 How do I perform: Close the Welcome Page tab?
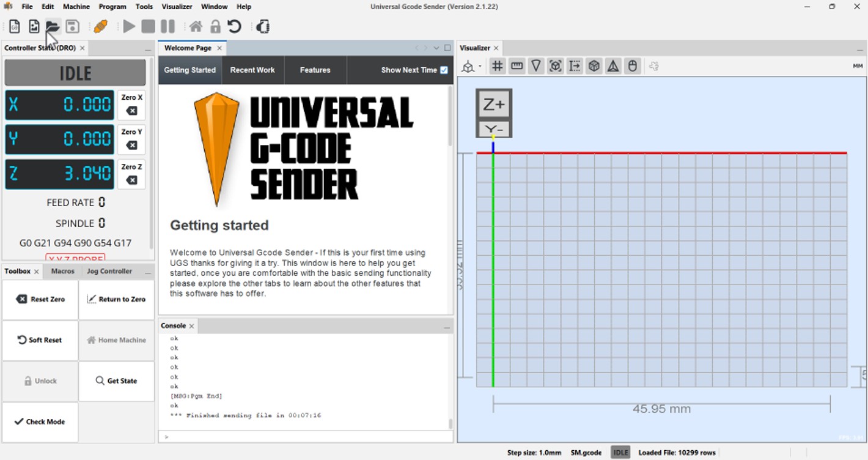(219, 48)
